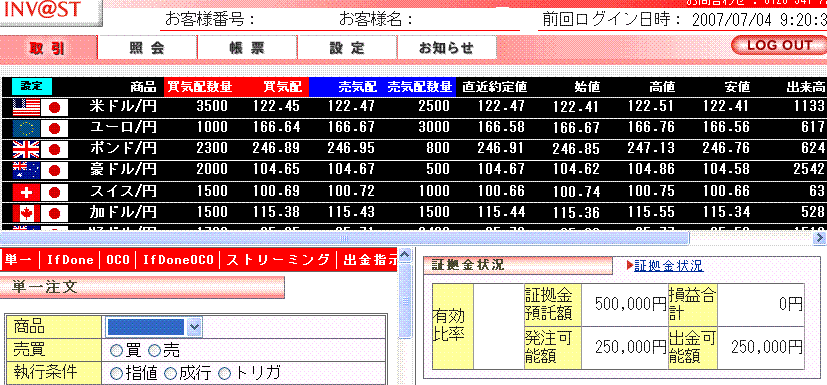Click the order panel scroll-up arrow
Screen dimensions: 827x385
(405, 256)
